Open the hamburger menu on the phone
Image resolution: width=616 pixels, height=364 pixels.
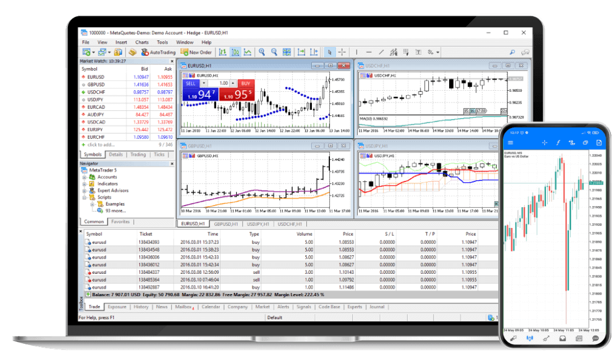(511, 143)
